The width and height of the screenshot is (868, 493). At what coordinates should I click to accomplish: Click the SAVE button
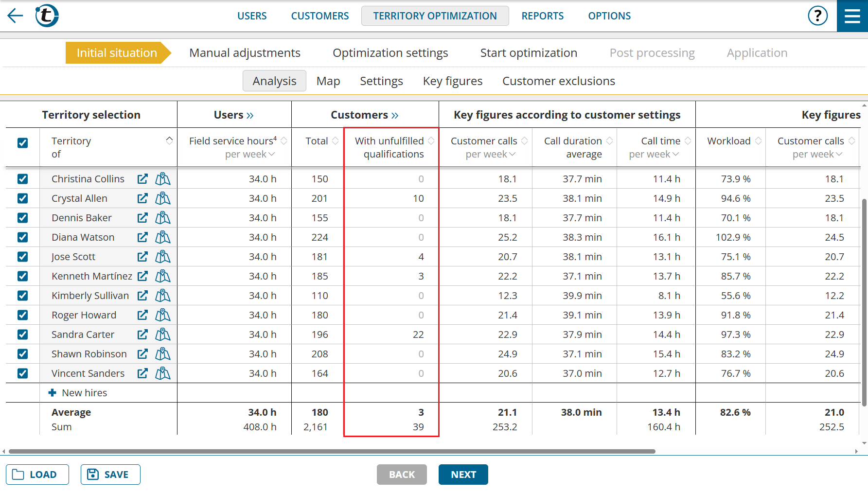(110, 475)
